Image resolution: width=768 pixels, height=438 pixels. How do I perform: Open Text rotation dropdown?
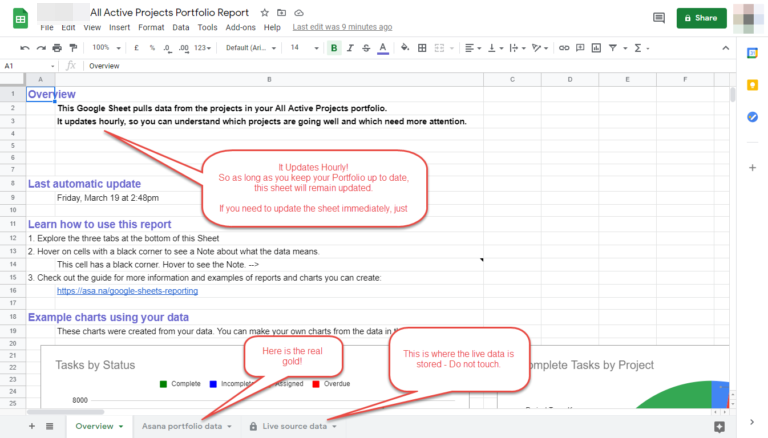coord(540,48)
